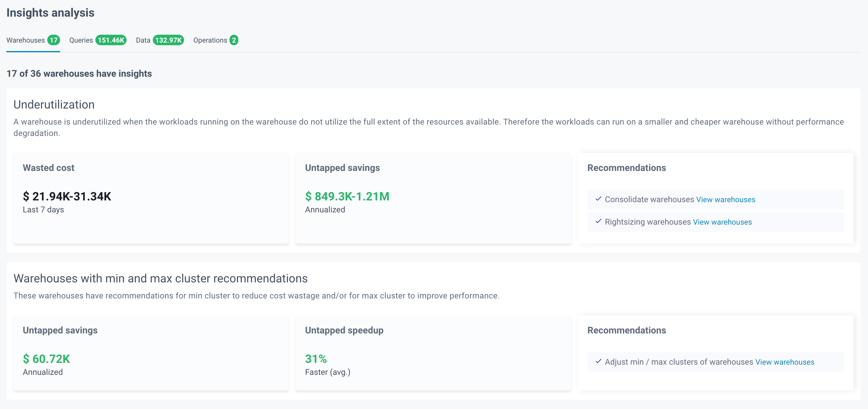Click the green 2 badge on Operations

click(x=234, y=41)
